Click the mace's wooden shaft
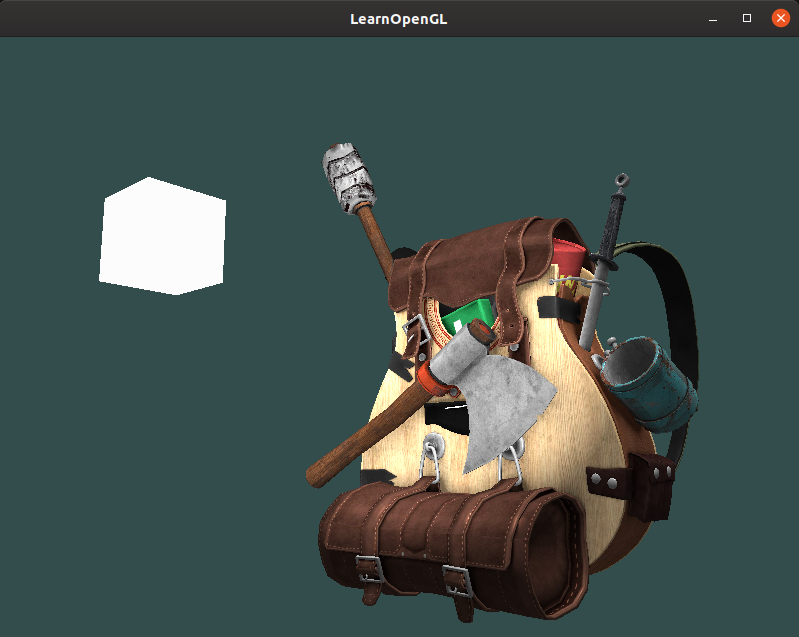 [x=377, y=243]
